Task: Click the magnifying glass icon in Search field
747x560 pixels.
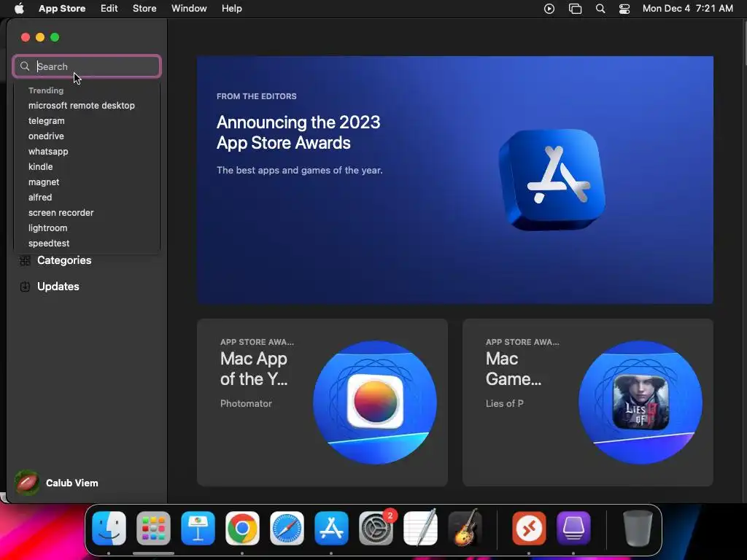Action: tap(25, 66)
